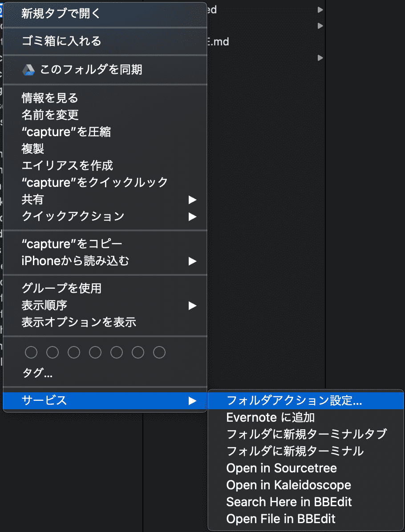This screenshot has height=532, width=405.
Task: Click Evernote に追加 service
Action: pos(271,417)
